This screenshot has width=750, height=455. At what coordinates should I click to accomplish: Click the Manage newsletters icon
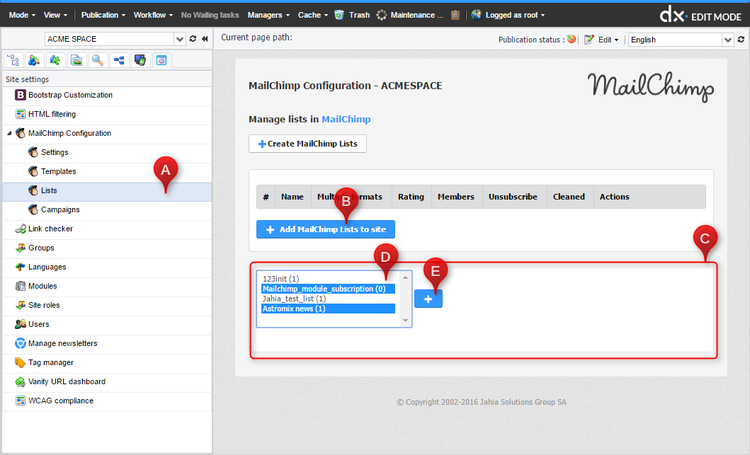[x=20, y=344]
